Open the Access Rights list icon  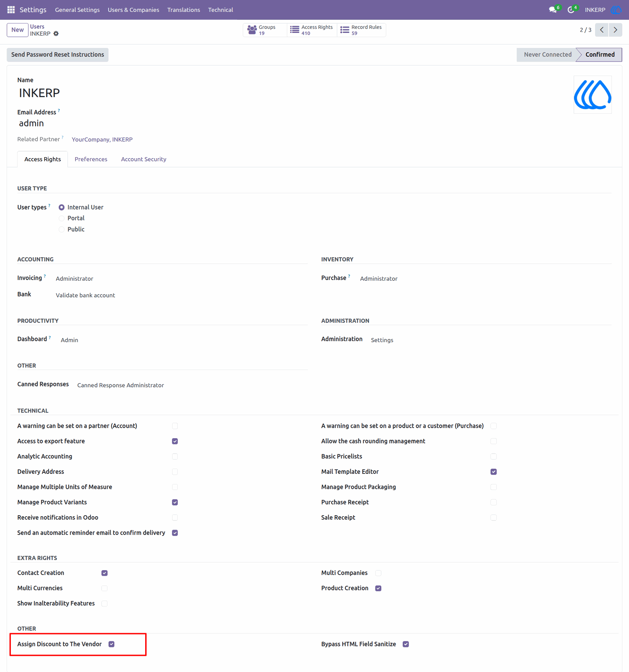click(x=295, y=30)
